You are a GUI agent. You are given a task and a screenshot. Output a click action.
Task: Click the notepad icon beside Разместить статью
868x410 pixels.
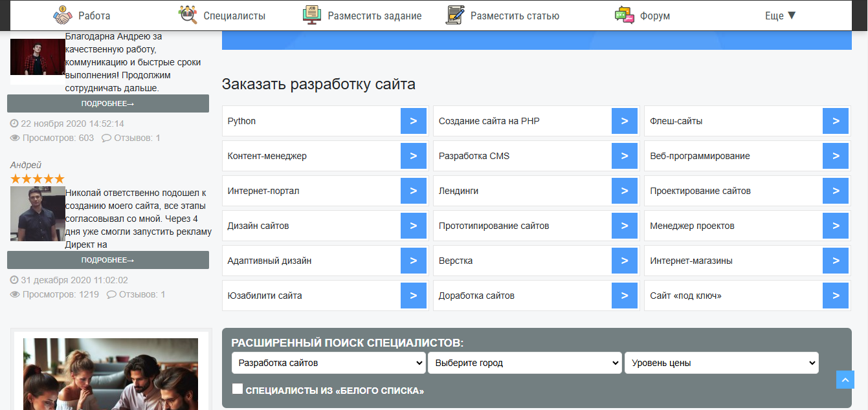pos(456,15)
